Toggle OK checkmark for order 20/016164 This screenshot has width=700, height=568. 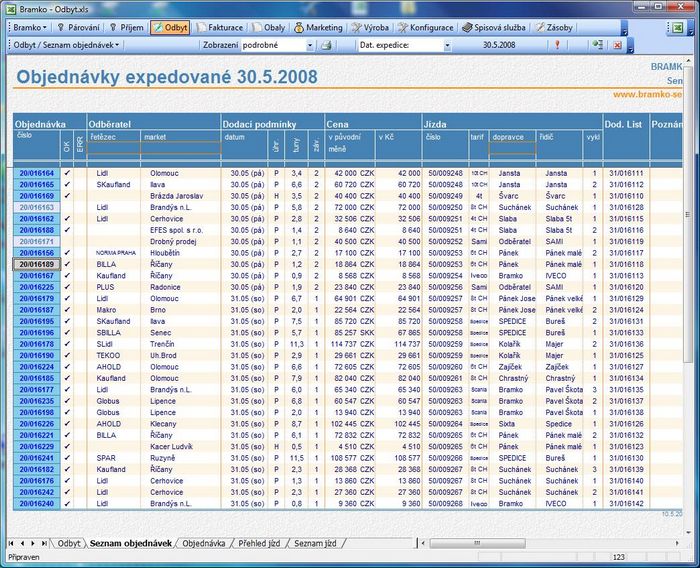67,173
